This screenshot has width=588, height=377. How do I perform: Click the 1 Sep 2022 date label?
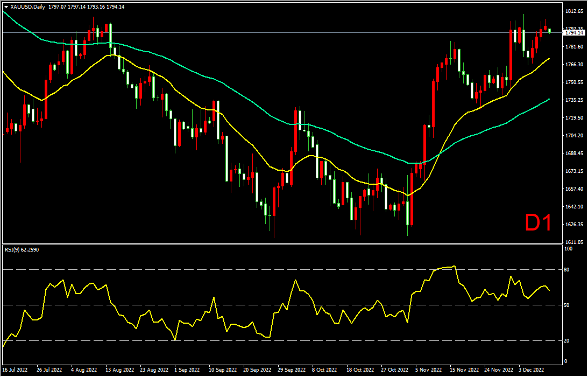tap(188, 370)
